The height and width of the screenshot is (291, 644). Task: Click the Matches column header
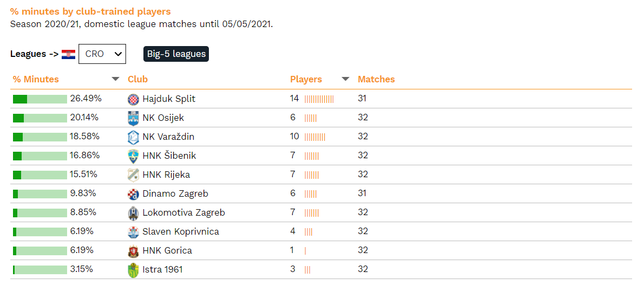coord(376,79)
